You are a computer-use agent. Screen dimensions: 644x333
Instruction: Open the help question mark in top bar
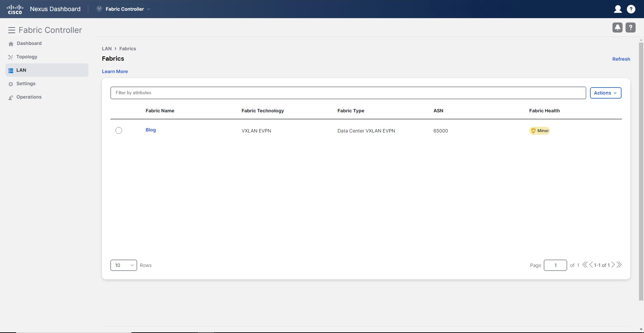(631, 9)
